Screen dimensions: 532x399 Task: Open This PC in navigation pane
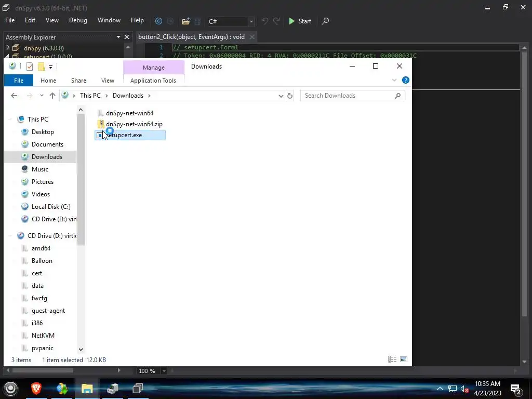point(37,119)
